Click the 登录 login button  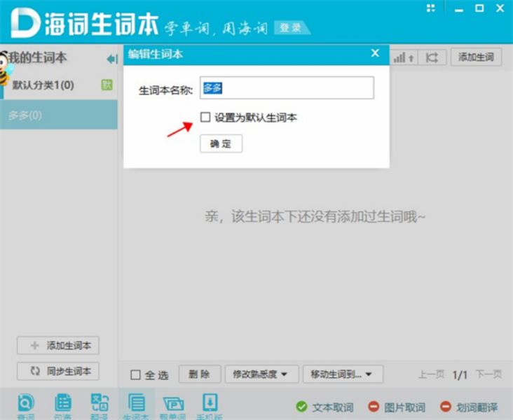point(291,27)
